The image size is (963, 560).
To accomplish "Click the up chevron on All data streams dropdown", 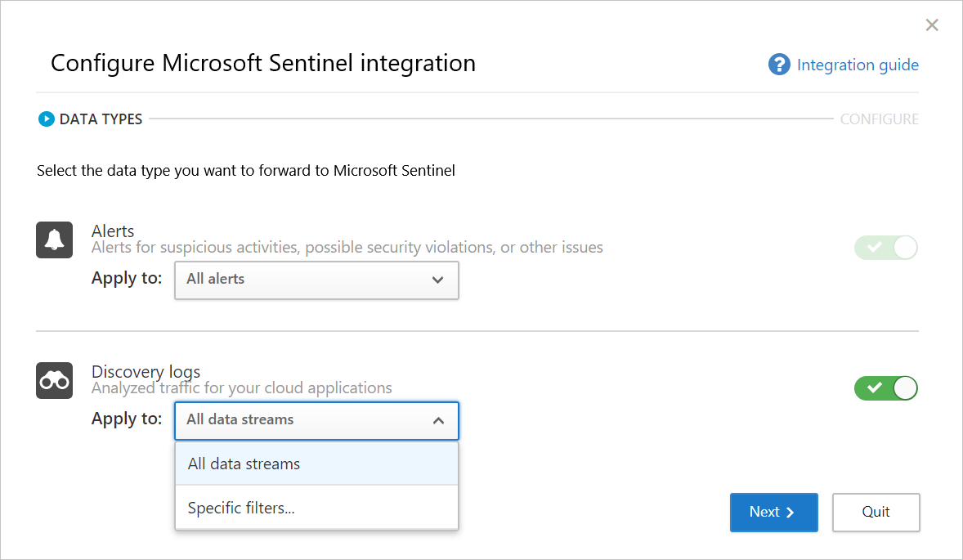I will pos(439,420).
